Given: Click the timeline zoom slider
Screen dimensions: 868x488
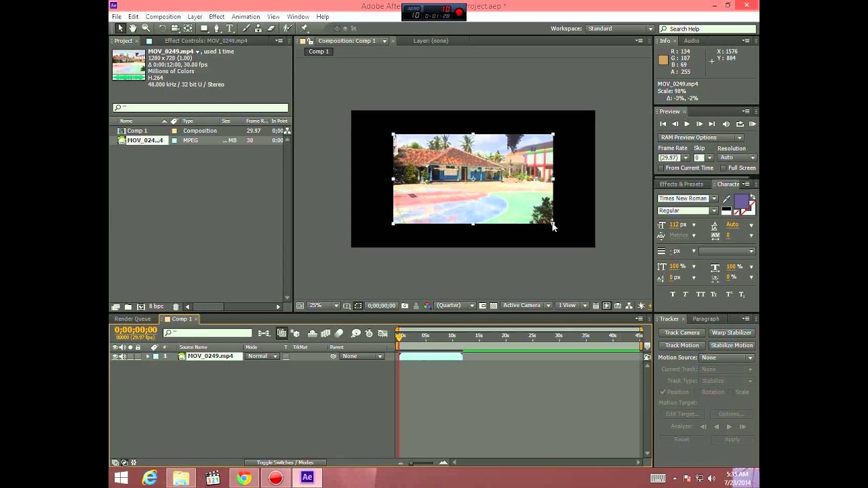Looking at the screenshot, I should coord(422,463).
